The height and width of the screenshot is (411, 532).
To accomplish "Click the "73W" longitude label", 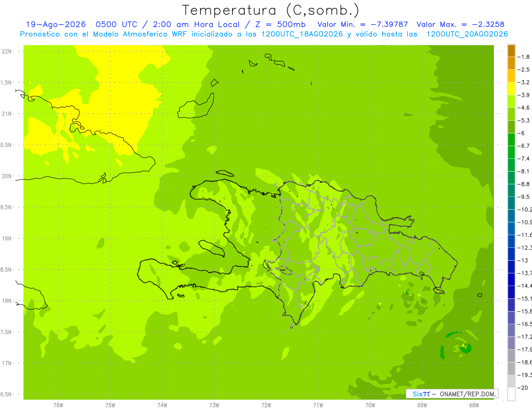I will tap(214, 405).
